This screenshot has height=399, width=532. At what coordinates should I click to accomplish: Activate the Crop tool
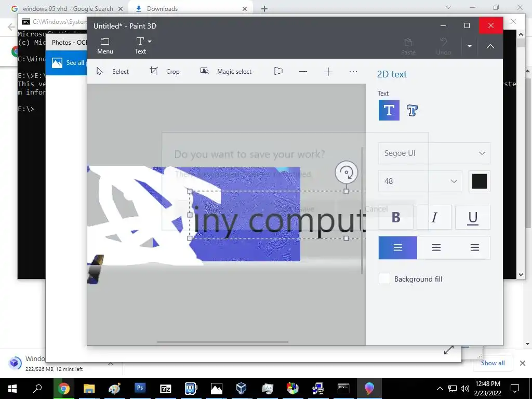pos(165,71)
